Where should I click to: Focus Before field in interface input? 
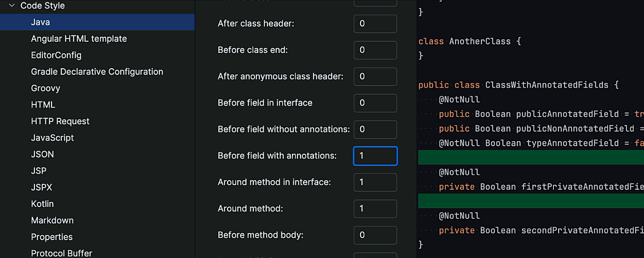point(375,103)
